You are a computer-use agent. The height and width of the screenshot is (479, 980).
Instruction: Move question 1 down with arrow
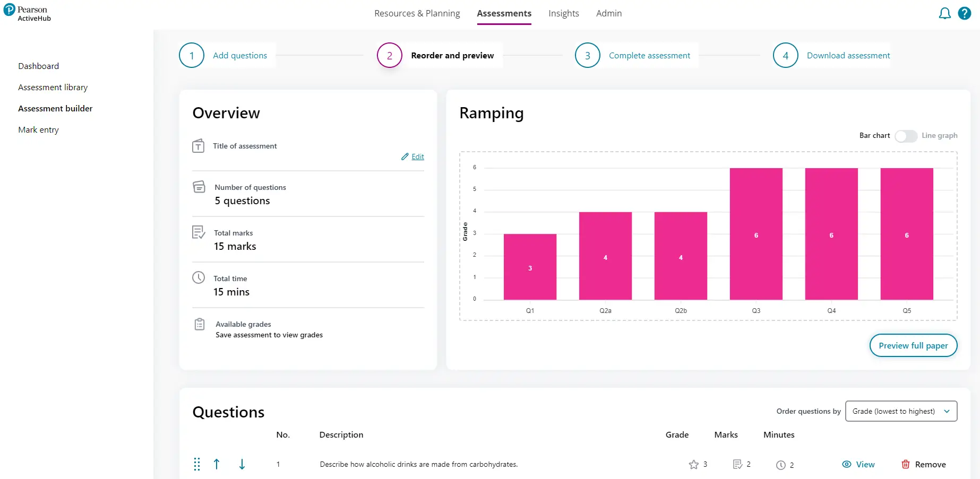242,464
